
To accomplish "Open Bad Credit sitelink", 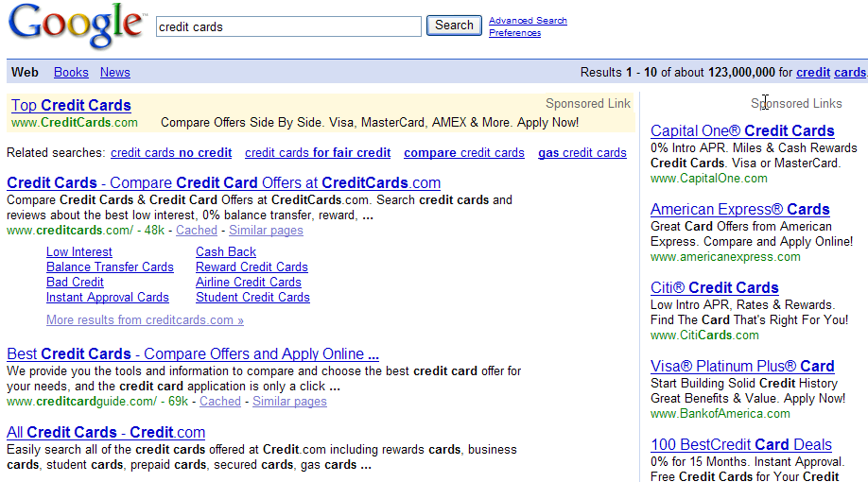I will (x=75, y=282).
